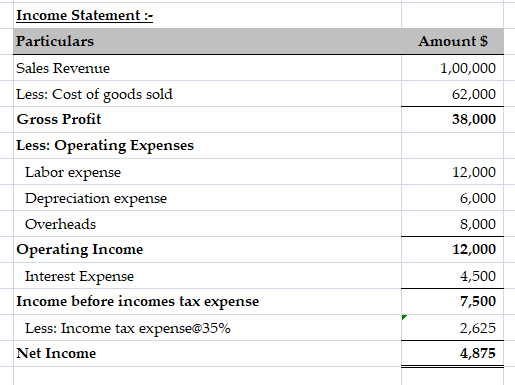Select 'Less: Income tax expense@35%' cell

pos(207,328)
